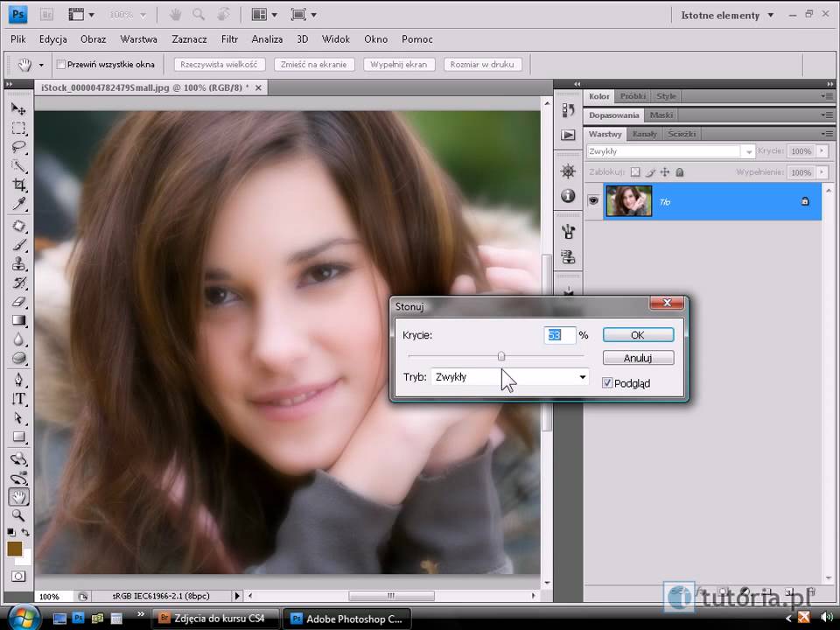The height and width of the screenshot is (630, 840).
Task: Enable Przewiń wszystkie okna checkbox
Action: click(x=61, y=64)
